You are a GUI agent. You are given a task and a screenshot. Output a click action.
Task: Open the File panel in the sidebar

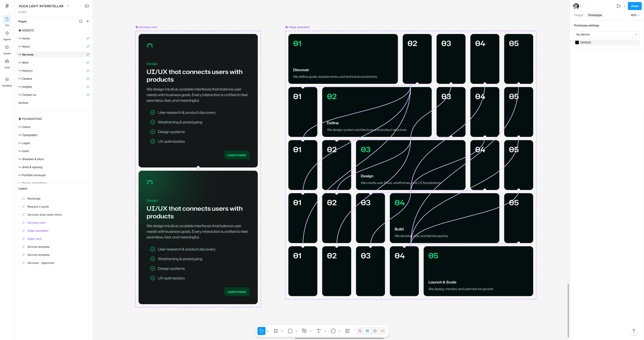tap(7, 21)
